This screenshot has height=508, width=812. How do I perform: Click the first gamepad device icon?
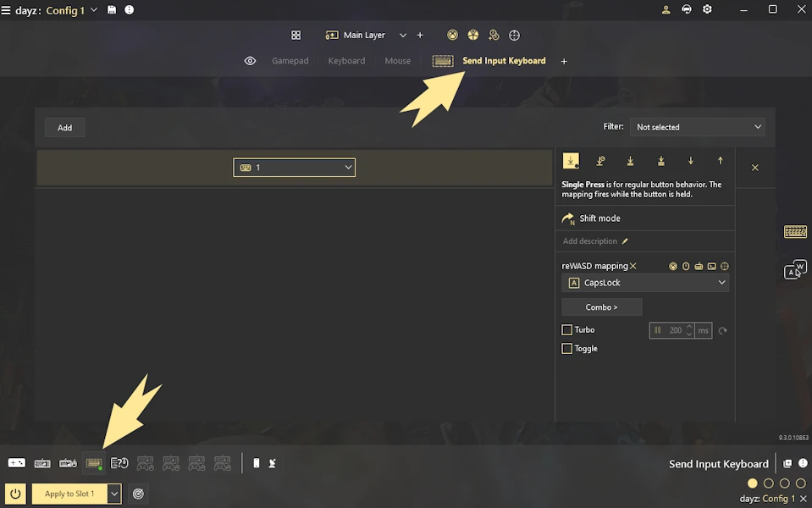point(17,463)
